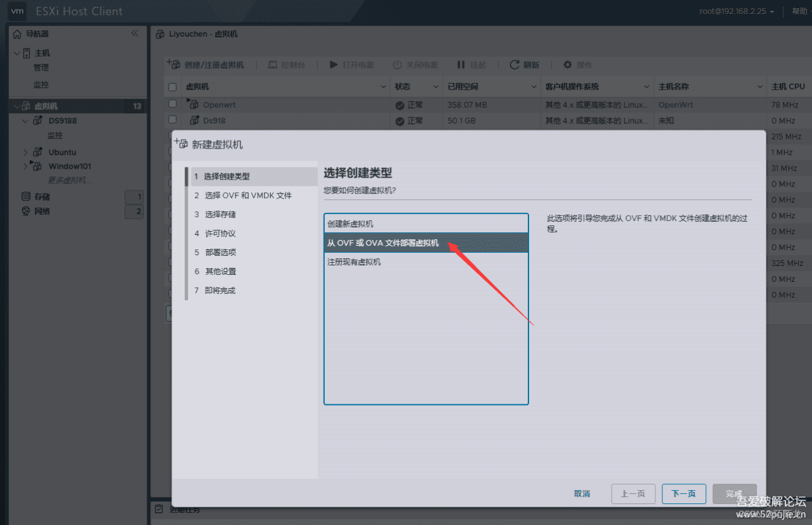This screenshot has height=525, width=812.
Task: Check the Openwrt row checkbox
Action: [x=173, y=103]
